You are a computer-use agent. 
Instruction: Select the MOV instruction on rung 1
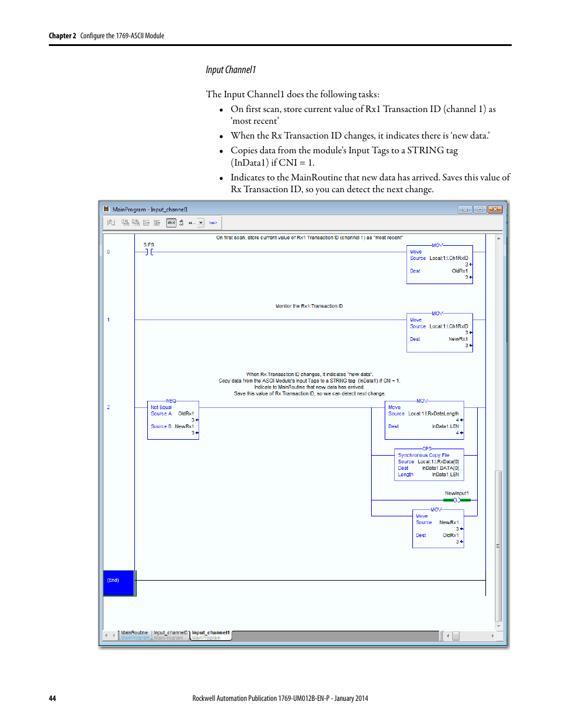coord(439,332)
